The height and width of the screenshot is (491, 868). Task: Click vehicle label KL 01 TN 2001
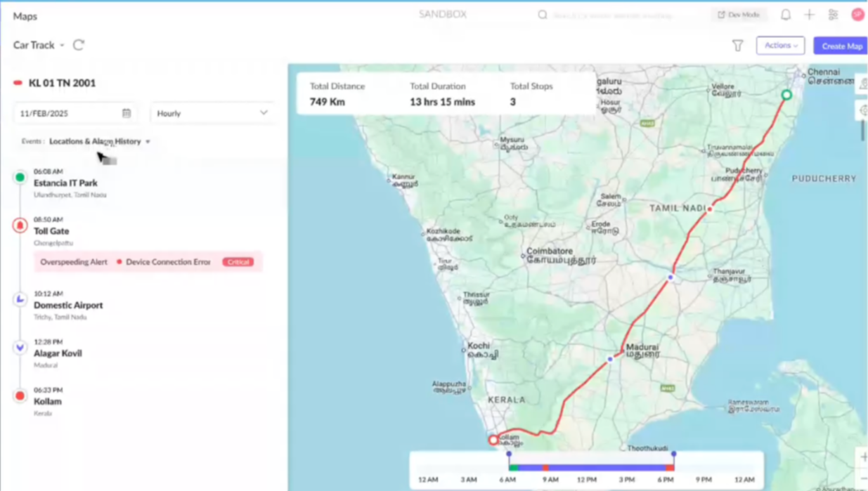pyautogui.click(x=62, y=83)
